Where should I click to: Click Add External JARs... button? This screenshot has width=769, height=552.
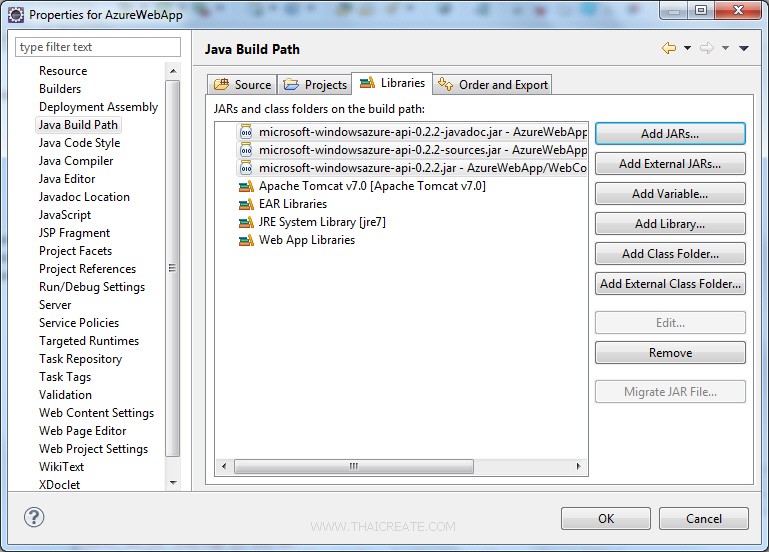[670, 164]
